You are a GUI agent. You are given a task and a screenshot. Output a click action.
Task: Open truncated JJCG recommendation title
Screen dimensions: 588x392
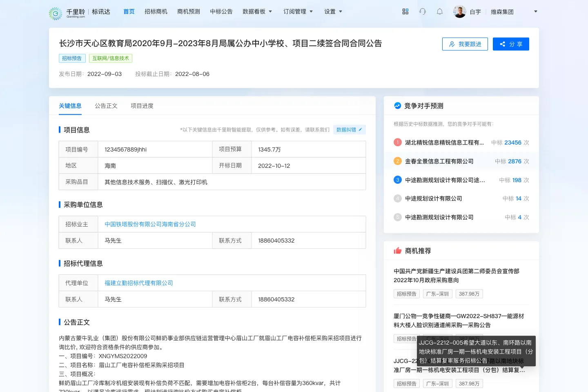(x=459, y=365)
